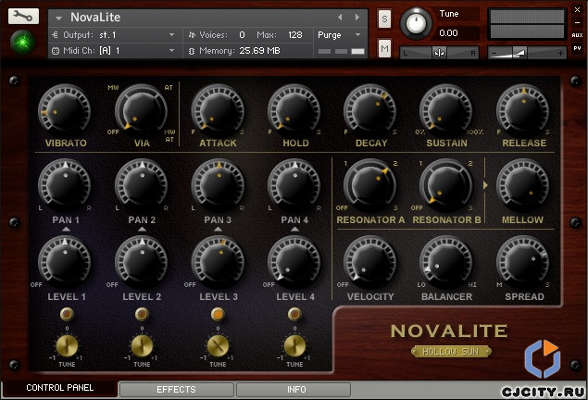The height and width of the screenshot is (400, 588).
Task: Open the Output st. 1 dropdown
Action: (x=171, y=35)
